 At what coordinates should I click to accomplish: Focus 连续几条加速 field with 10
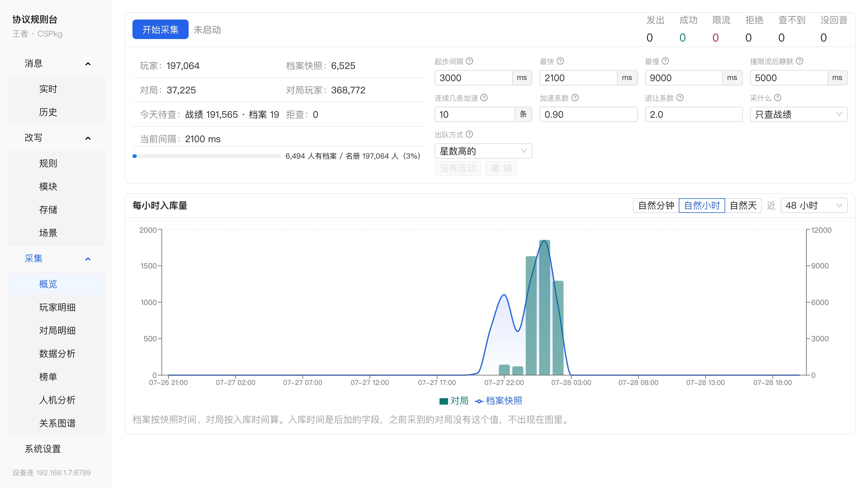coord(474,114)
